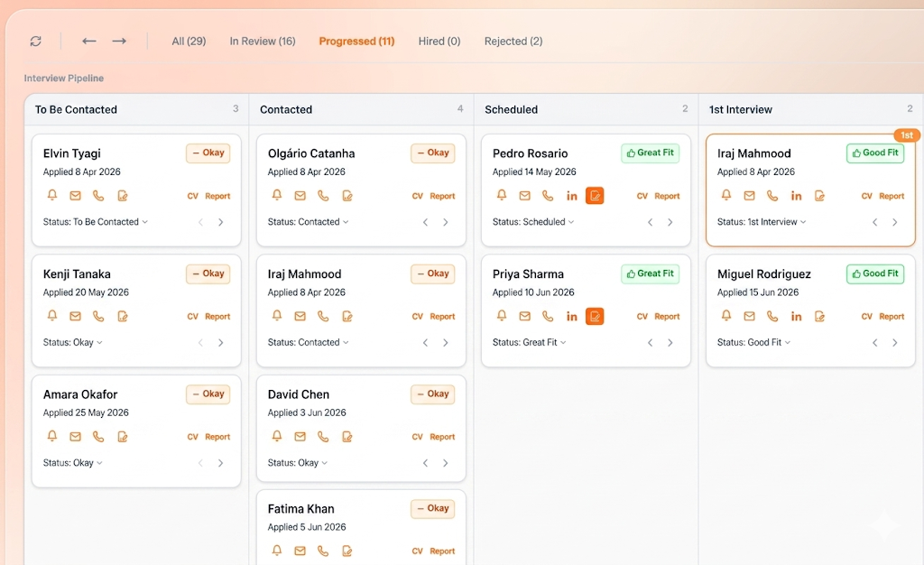
Task: Click the highlighted notes icon on Pedro Rosario's card
Action: (595, 196)
